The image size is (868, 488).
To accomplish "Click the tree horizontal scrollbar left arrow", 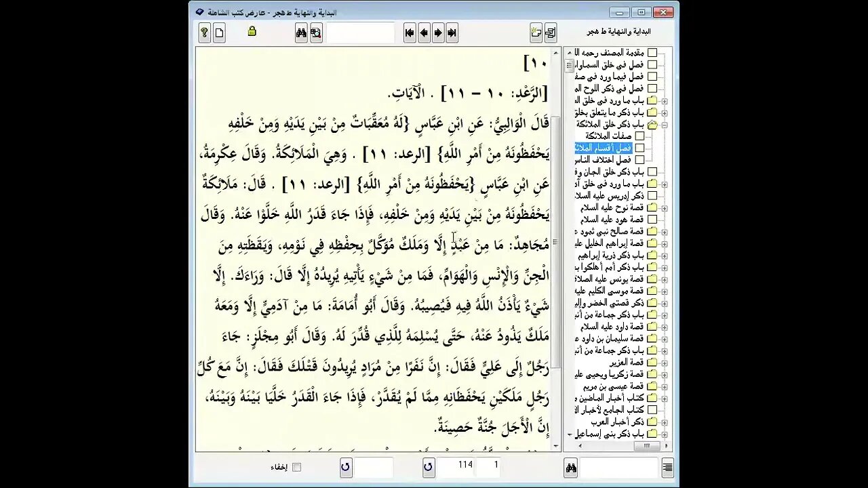I will click(x=580, y=446).
